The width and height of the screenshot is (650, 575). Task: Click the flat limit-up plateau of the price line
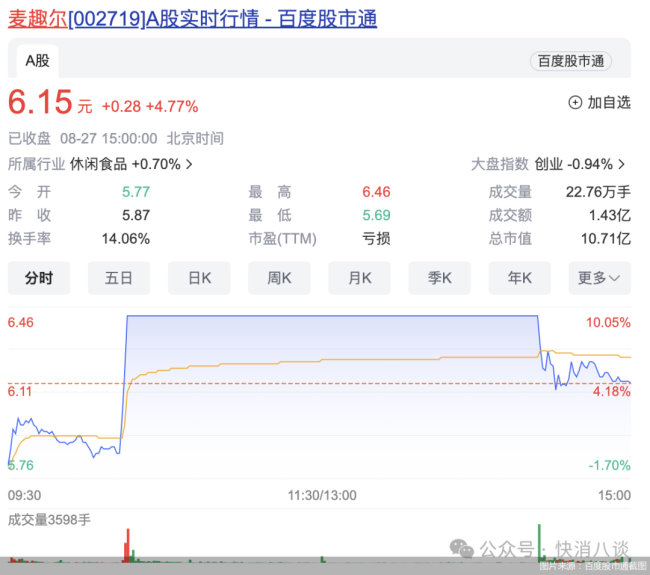point(332,316)
